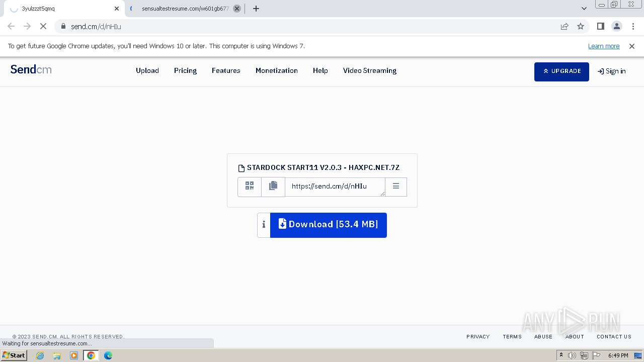The image size is (644, 362).
Task: Show hidden system tray icons
Action: (x=561, y=355)
